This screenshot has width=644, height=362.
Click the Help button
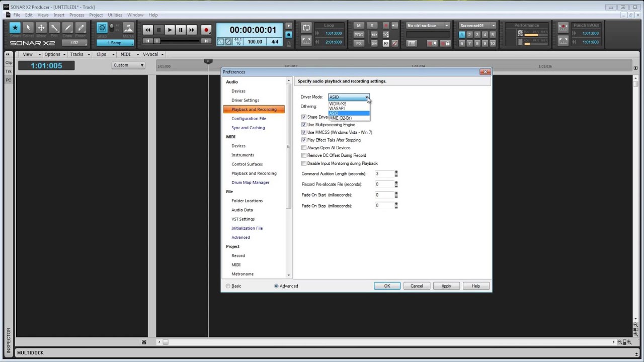point(475,286)
